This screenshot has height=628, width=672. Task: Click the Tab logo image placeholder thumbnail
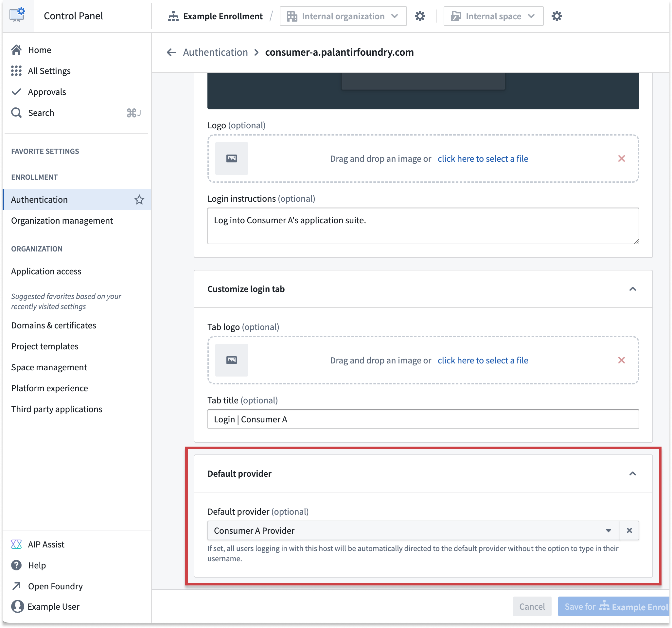tap(232, 360)
